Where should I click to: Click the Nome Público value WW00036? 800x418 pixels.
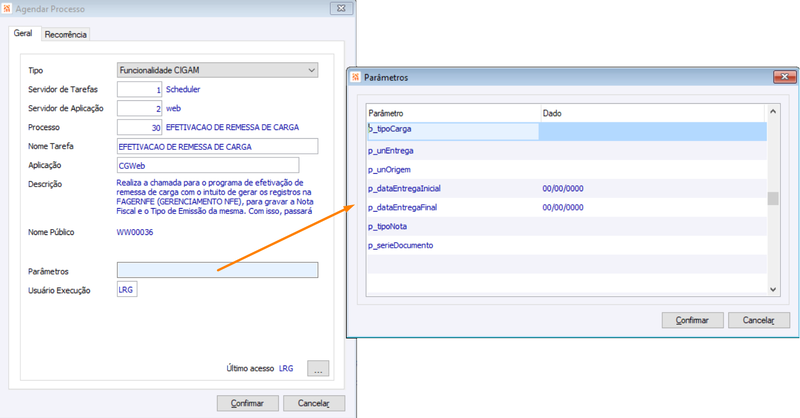(x=135, y=232)
